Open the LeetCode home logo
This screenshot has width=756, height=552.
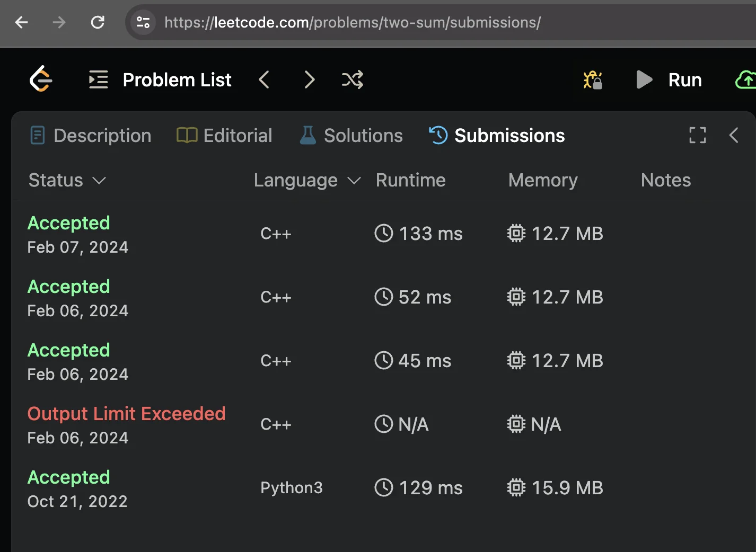point(41,79)
